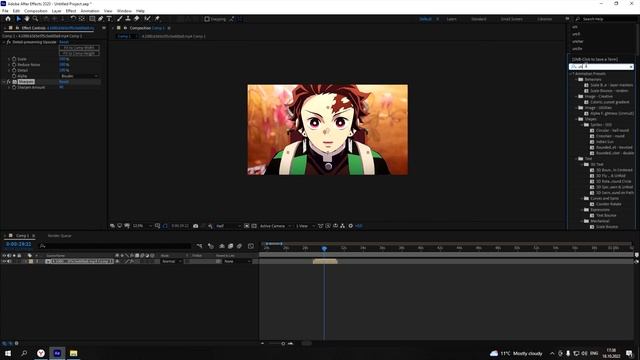Open the taskbar search magnifier
The height and width of the screenshot is (360, 640).
point(24,353)
